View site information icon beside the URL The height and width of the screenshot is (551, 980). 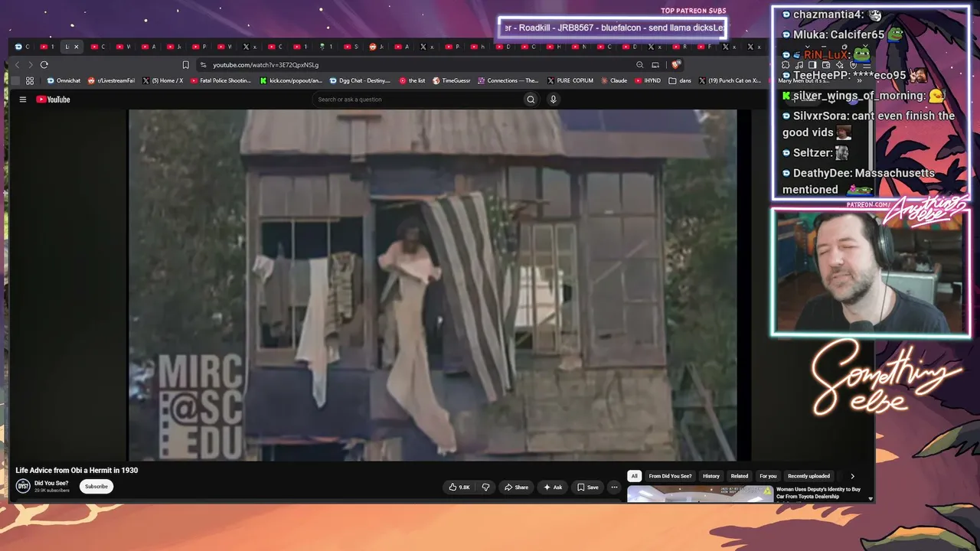point(203,65)
